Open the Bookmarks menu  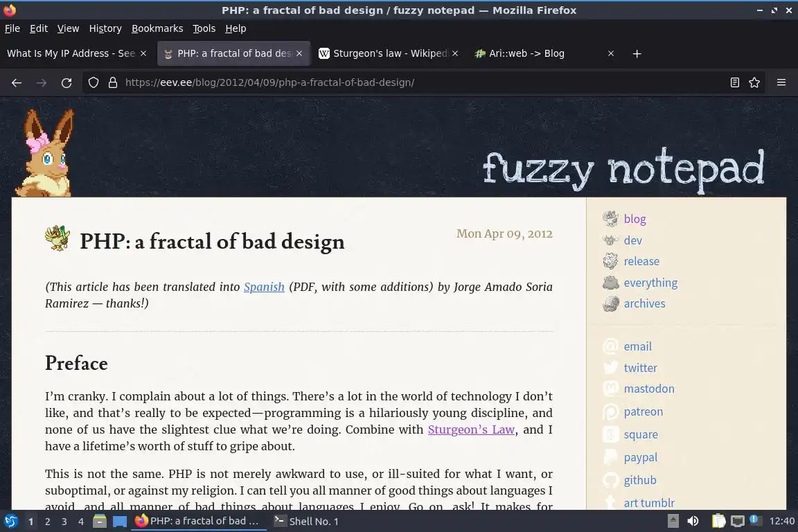tap(157, 28)
